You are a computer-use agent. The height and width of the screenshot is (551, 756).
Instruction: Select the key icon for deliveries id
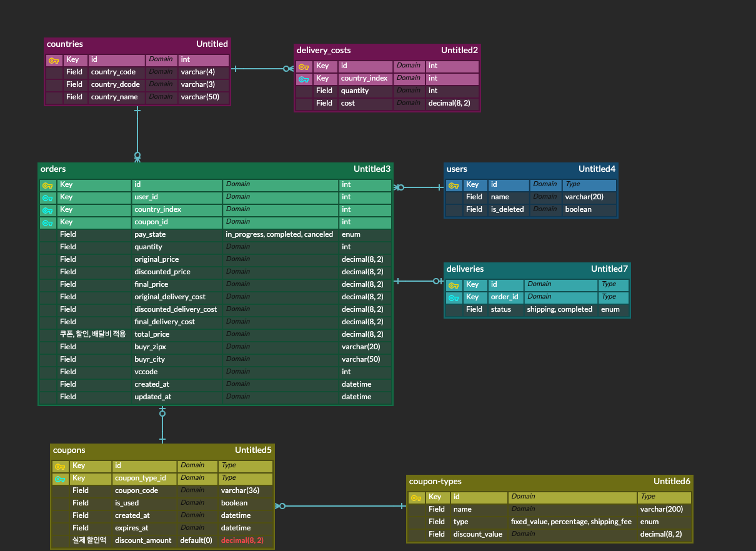coord(454,284)
